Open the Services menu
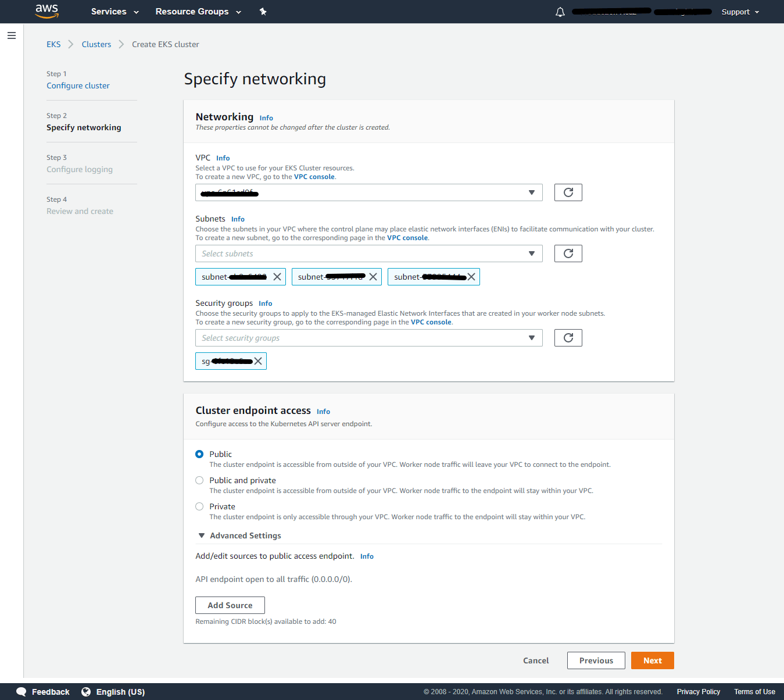The width and height of the screenshot is (784, 700). tap(115, 12)
